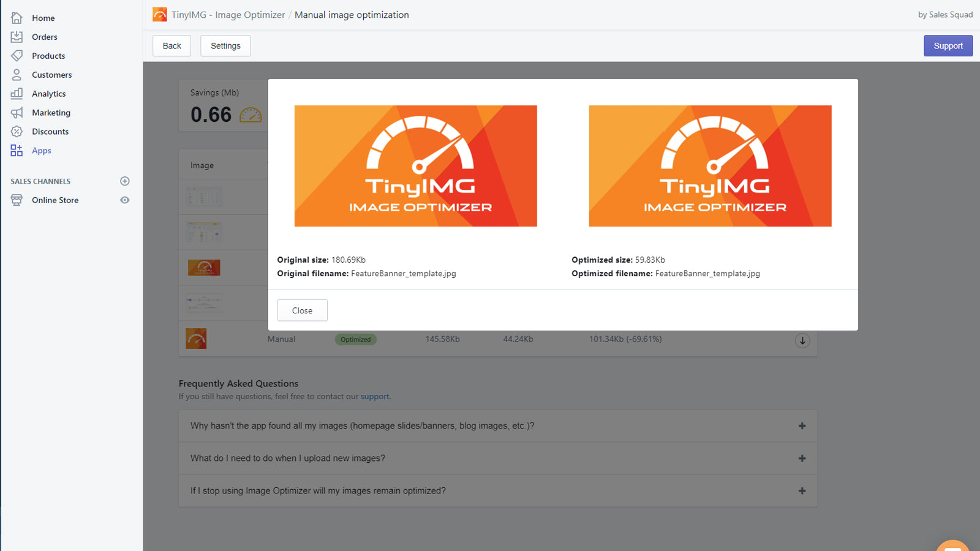Click the Back button
Screen dimensions: 980x551
coord(172,46)
